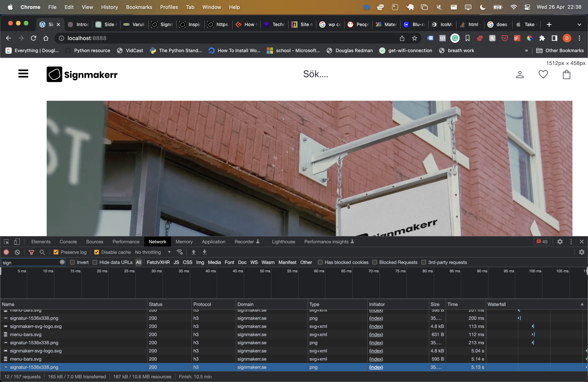Click the filter text field containing sign
The height and width of the screenshot is (382, 588).
click(x=30, y=262)
